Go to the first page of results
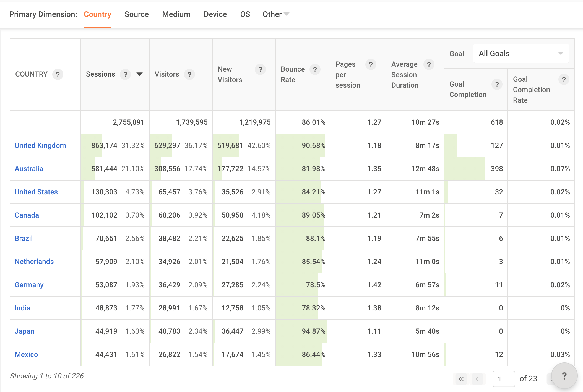Screen dimensions: 583x392 pos(461,379)
